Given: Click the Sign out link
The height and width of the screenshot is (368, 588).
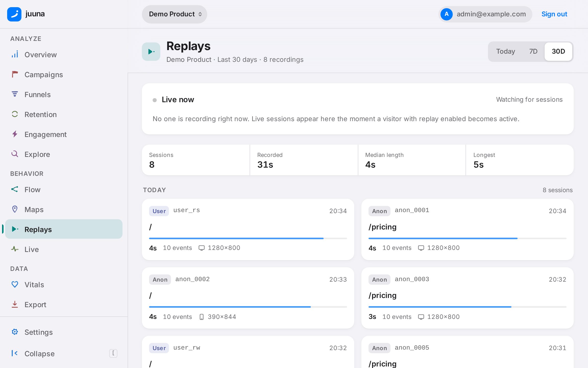Looking at the screenshot, I should point(554,14).
